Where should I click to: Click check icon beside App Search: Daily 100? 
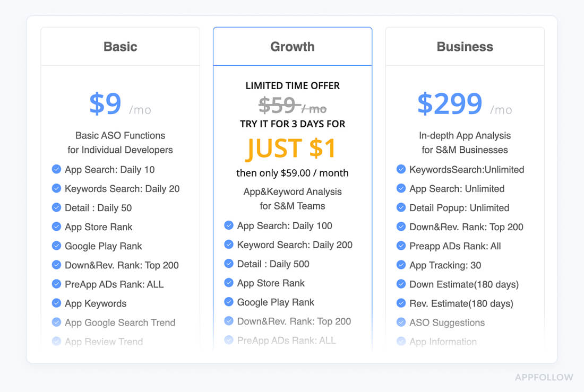pos(229,225)
